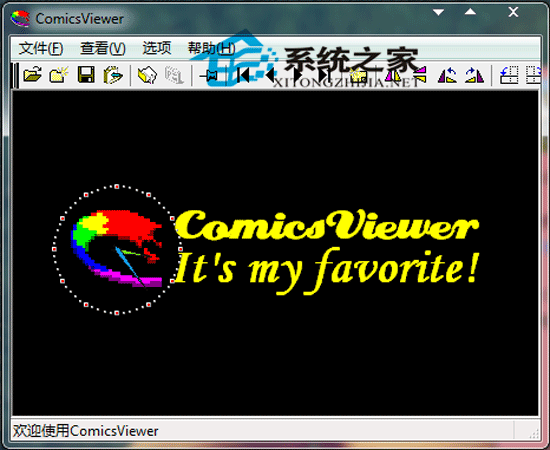This screenshot has width=550, height=450.
Task: Click the document with green arrow icon
Action: 113,75
